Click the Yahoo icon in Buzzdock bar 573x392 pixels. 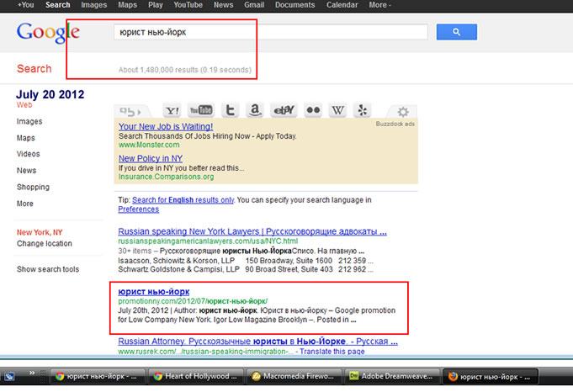172,111
